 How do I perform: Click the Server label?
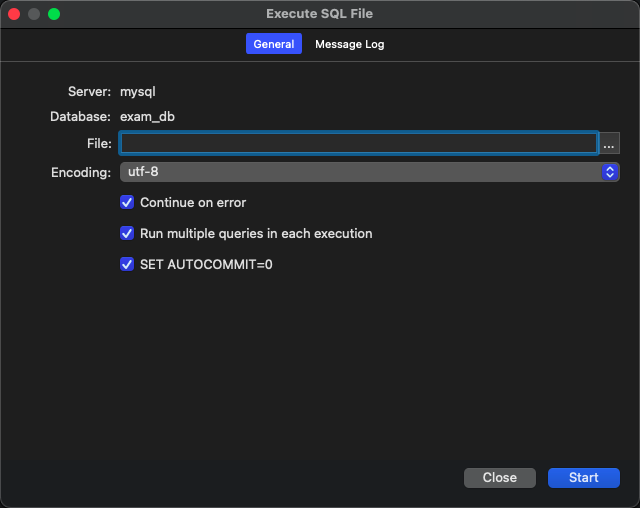(x=89, y=91)
